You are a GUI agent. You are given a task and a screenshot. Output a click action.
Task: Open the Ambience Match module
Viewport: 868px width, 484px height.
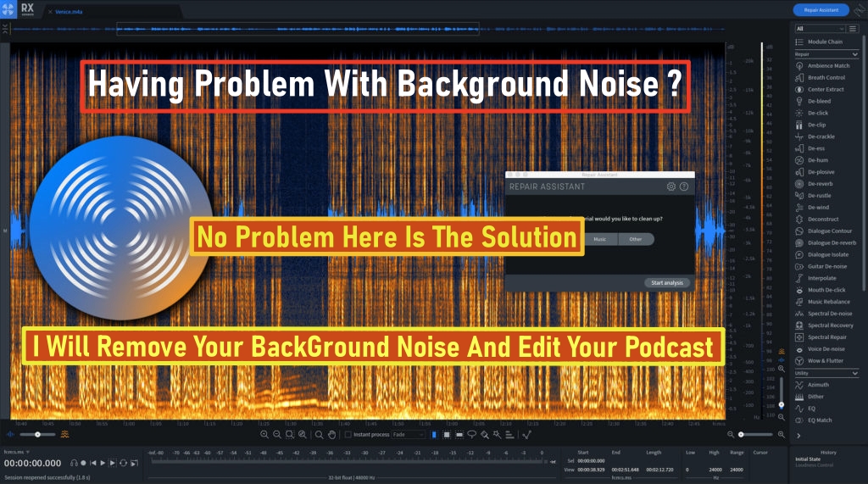822,65
